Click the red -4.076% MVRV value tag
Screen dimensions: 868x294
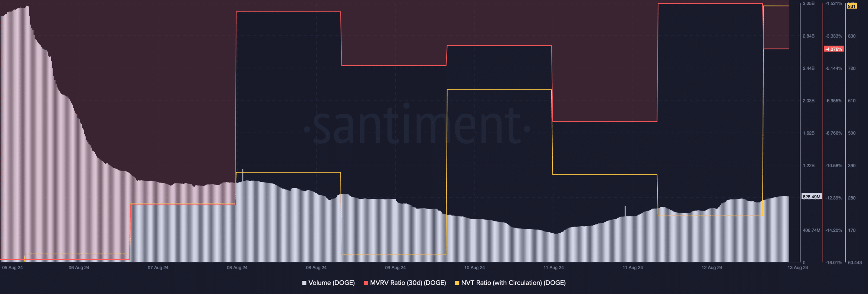click(834, 49)
